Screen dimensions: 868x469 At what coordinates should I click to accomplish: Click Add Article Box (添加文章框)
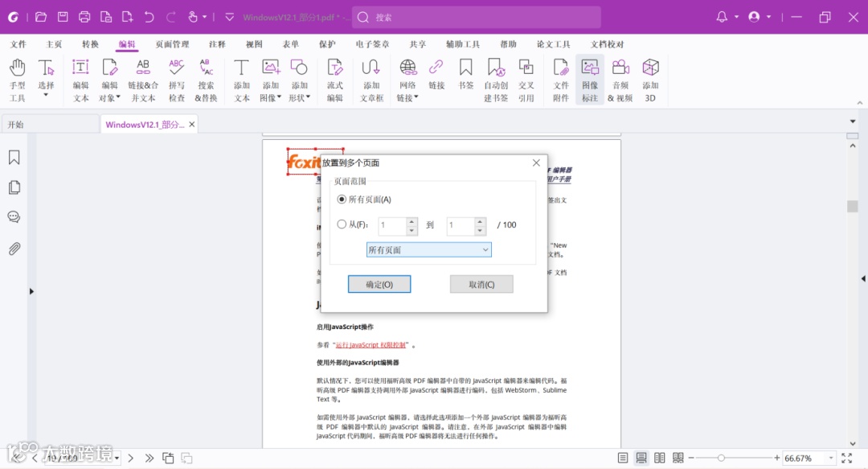coord(371,80)
